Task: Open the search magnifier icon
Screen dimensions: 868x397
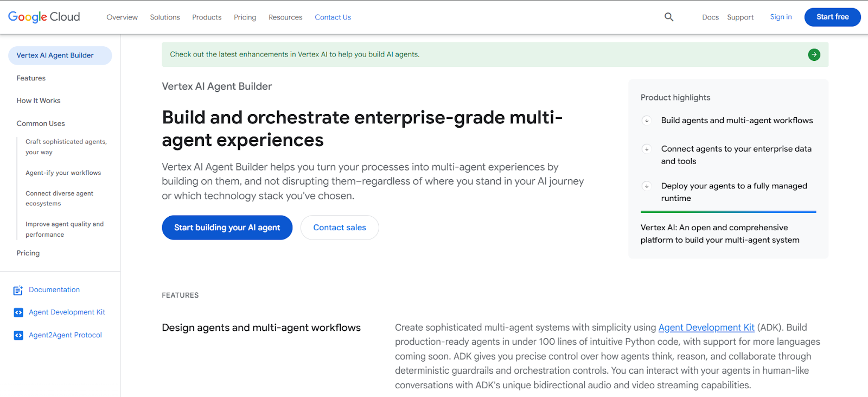Action: tap(669, 17)
